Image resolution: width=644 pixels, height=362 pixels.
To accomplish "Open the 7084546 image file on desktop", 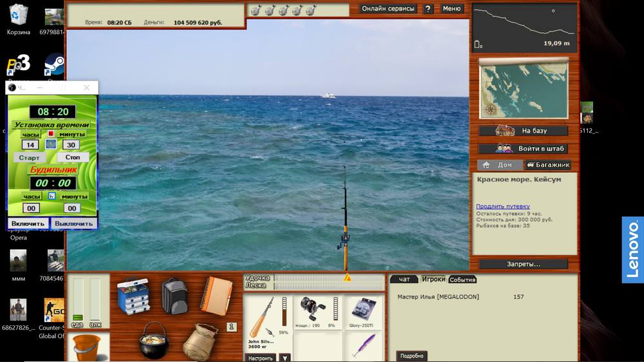I will [52, 265].
